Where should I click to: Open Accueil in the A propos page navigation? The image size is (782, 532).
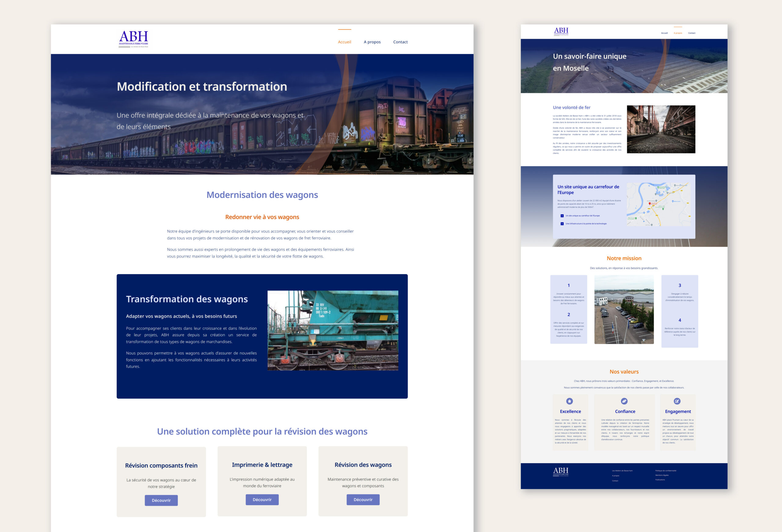tap(664, 33)
